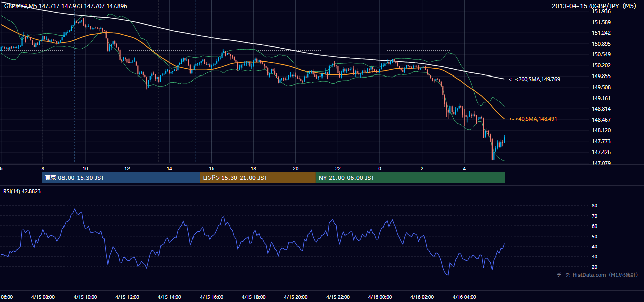Click the 4/15 14:00 time label

click(169, 297)
